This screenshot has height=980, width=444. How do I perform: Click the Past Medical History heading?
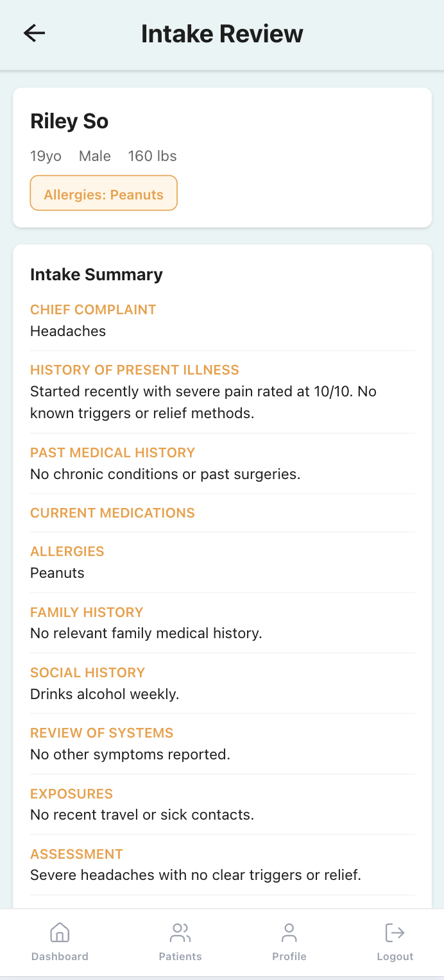[112, 453]
